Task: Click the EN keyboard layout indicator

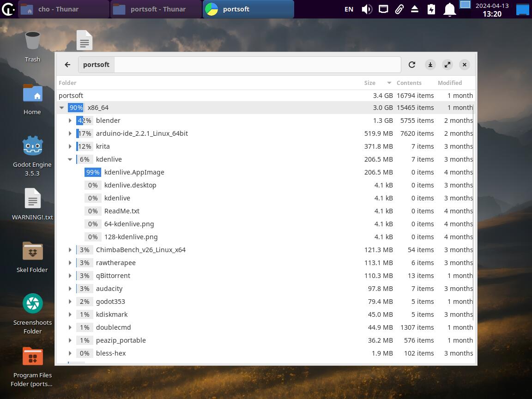Action: pos(349,9)
